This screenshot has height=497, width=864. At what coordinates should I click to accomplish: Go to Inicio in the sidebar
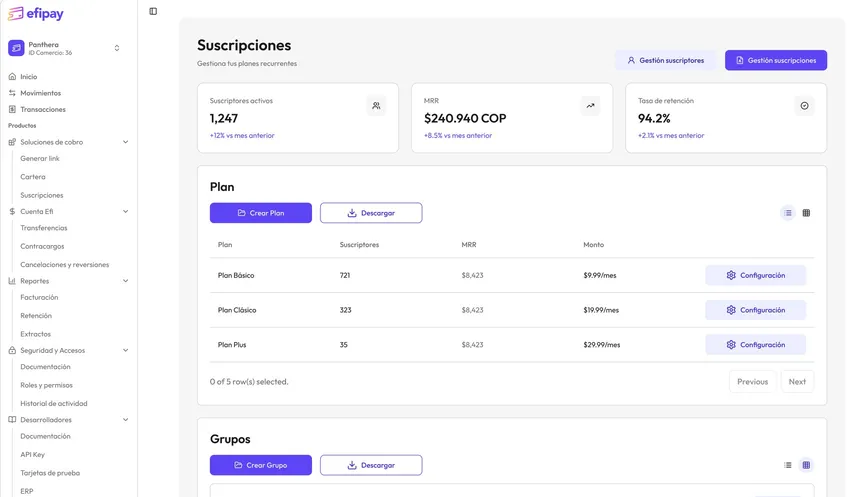click(x=29, y=77)
